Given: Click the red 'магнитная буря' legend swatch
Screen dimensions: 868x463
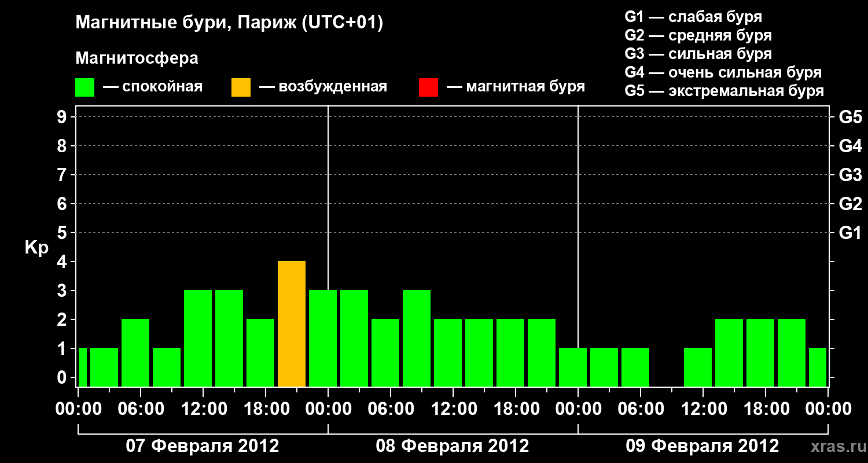Looking at the screenshot, I should (x=428, y=87).
